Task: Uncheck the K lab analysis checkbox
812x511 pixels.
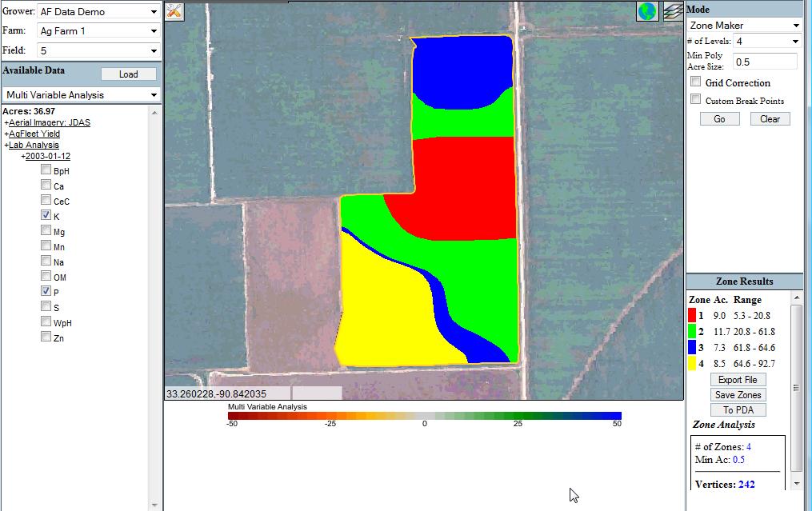Action: [46, 214]
